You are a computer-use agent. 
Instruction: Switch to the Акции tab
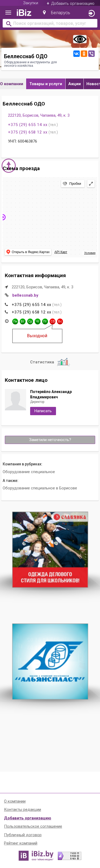pyautogui.click(x=74, y=84)
